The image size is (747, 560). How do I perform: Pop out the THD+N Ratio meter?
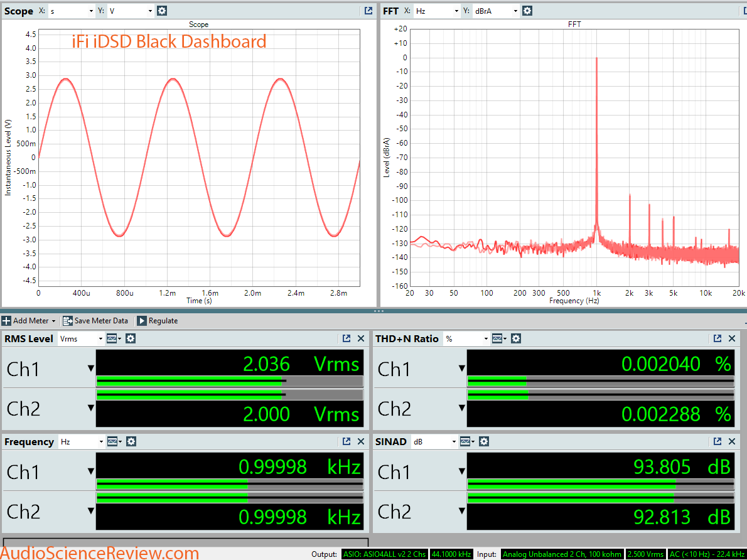coord(717,338)
